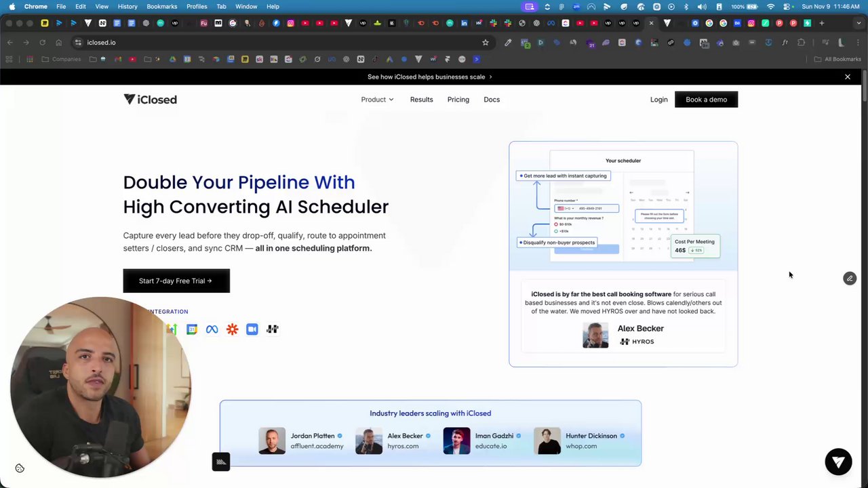The width and height of the screenshot is (868, 488).
Task: Click the Cost Per Meeting card
Action: (694, 246)
